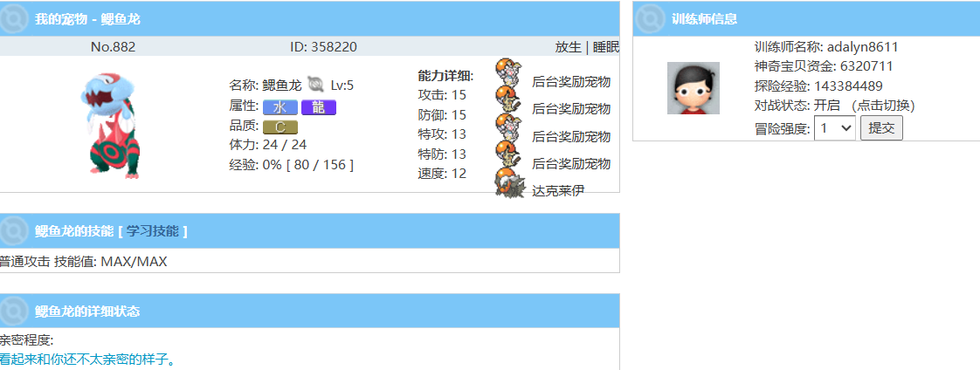This screenshot has width=980, height=370.
Task: Click the 龍 type badge
Action: (x=318, y=107)
